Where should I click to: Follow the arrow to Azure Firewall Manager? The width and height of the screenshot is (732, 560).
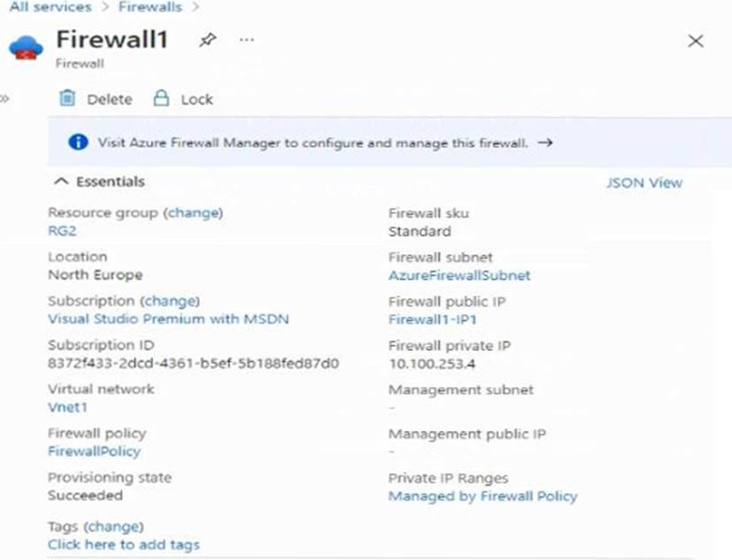(x=545, y=142)
